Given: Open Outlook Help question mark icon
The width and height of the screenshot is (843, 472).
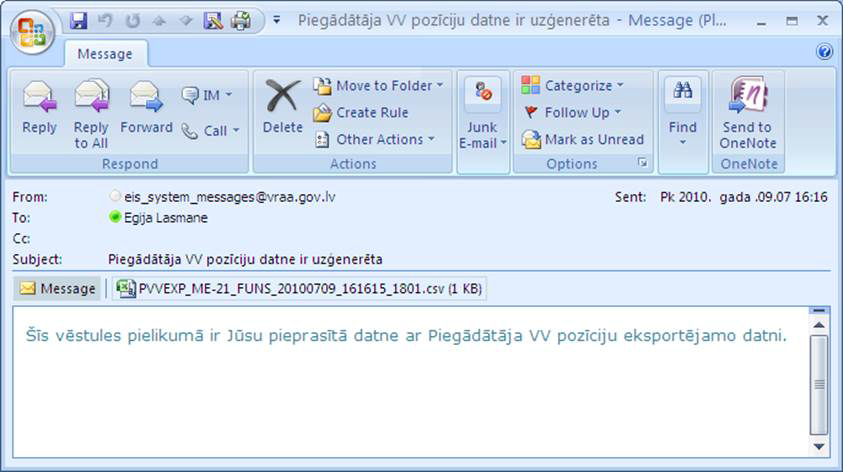Looking at the screenshot, I should 824,52.
